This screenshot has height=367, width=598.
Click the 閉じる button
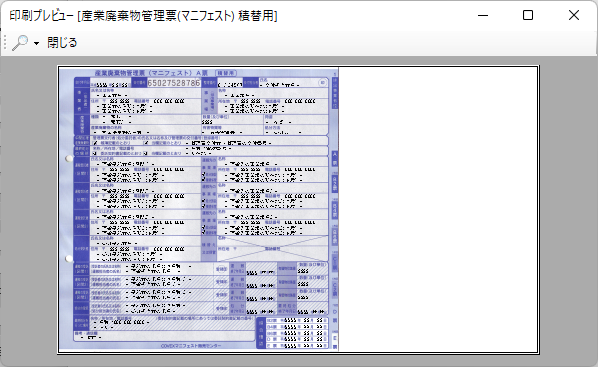62,42
